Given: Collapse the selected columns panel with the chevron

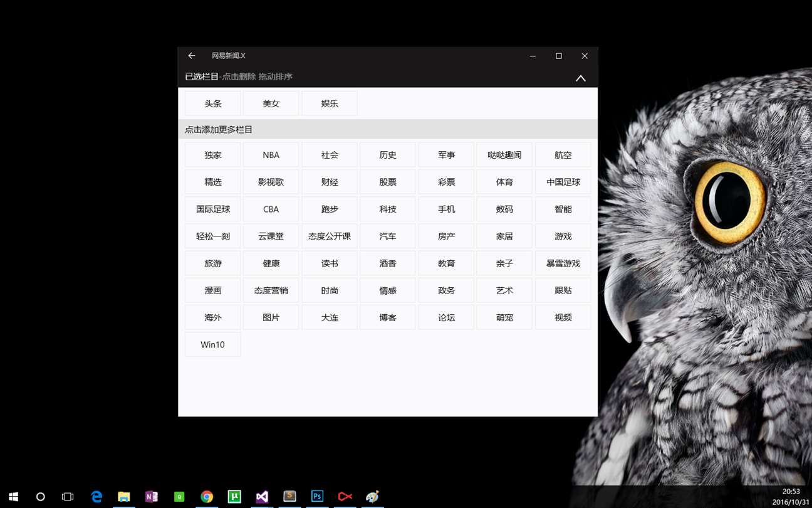Looking at the screenshot, I should 581,78.
